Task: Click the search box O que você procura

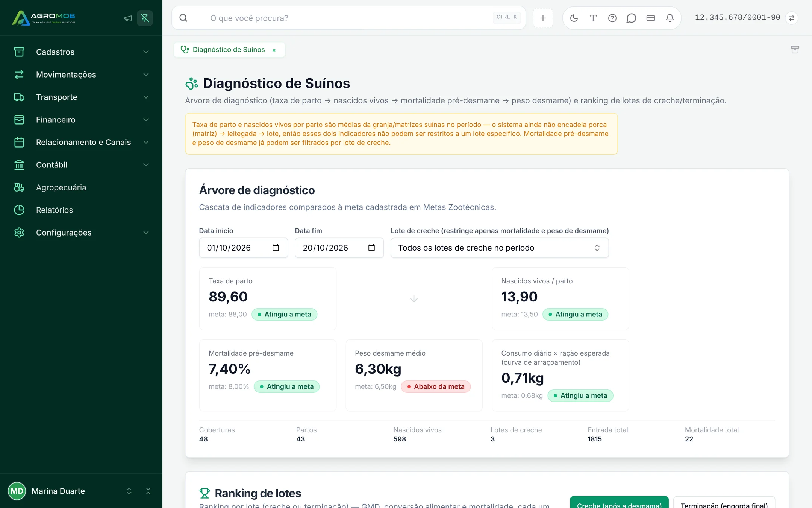Action: [x=348, y=18]
